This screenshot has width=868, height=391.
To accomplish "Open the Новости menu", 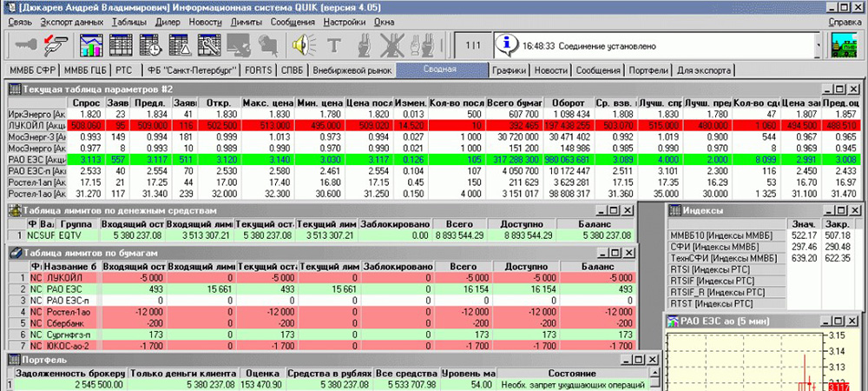I will 206,22.
